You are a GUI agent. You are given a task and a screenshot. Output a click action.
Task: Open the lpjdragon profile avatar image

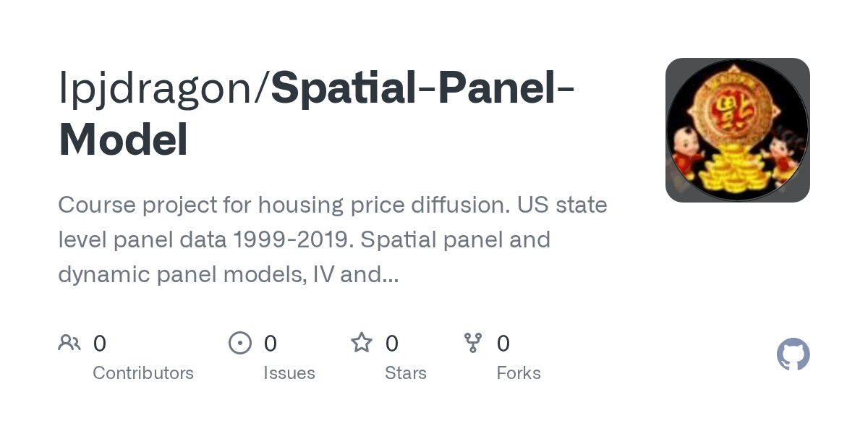737,130
